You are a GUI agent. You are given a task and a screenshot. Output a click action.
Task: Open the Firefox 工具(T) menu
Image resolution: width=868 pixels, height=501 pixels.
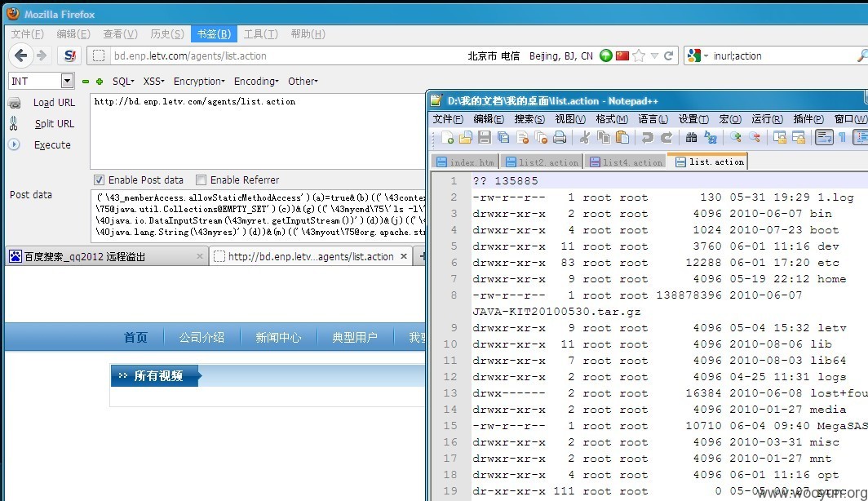click(x=260, y=33)
